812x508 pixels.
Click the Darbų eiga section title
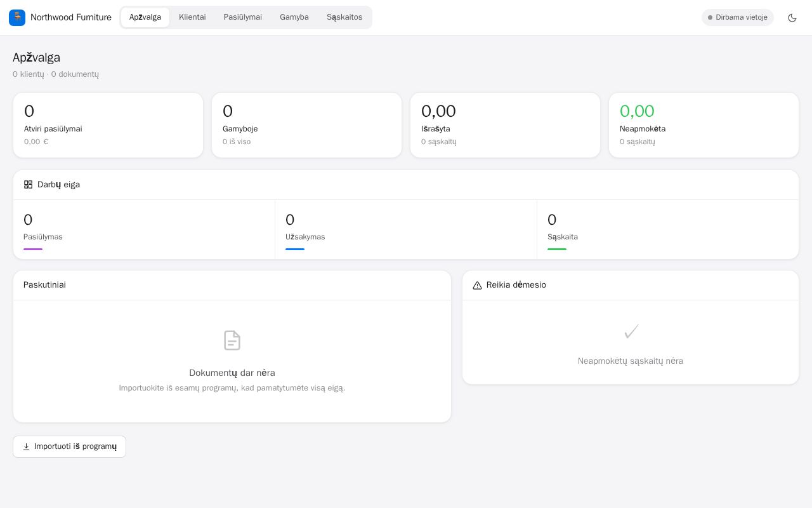pos(58,185)
